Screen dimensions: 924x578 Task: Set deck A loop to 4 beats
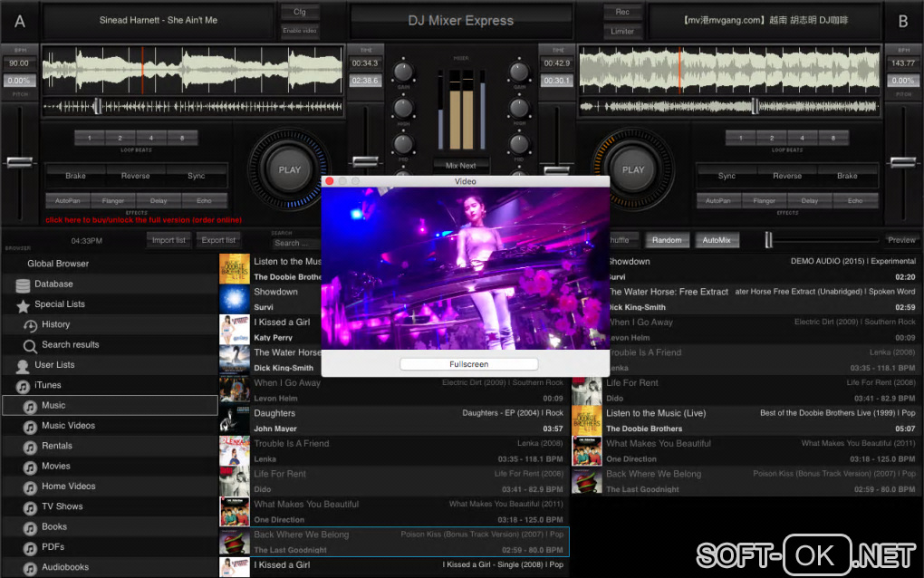[x=151, y=138]
